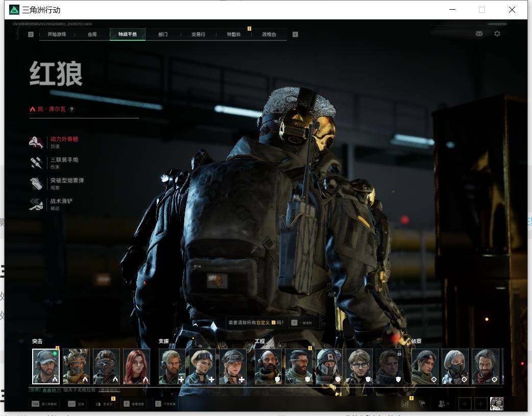Switch to the 仓库 tab

[92, 34]
